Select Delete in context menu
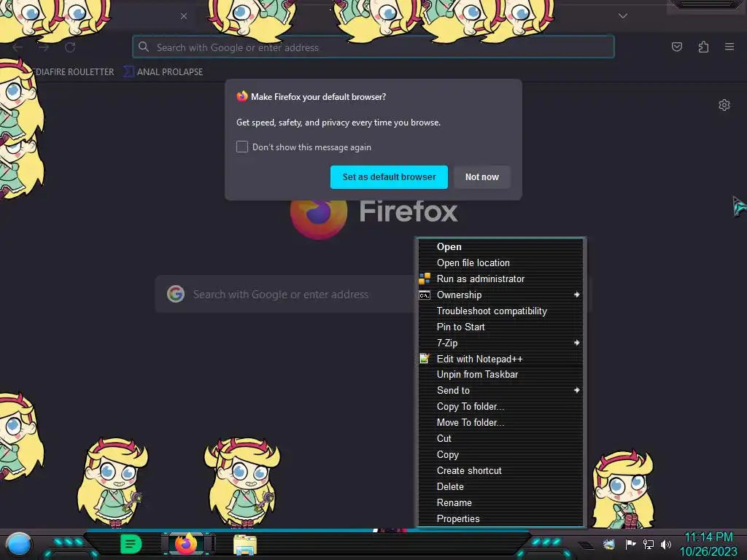Image resolution: width=747 pixels, height=560 pixels. coord(500,486)
